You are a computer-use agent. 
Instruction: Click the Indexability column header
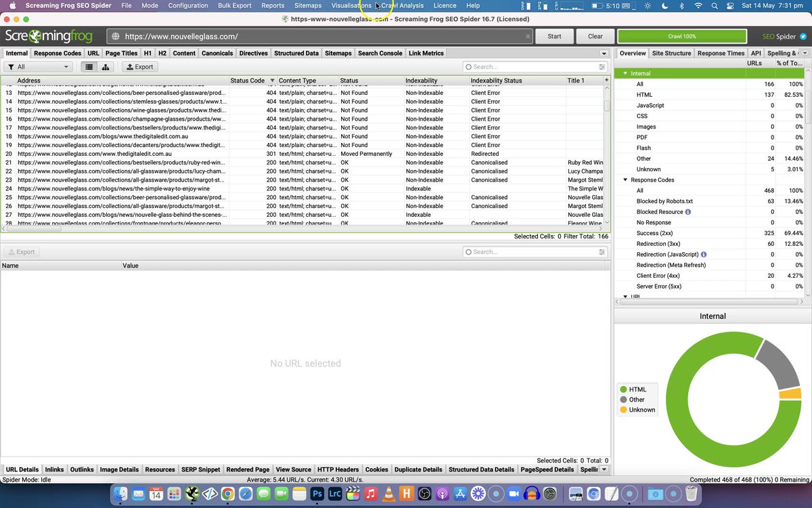point(436,81)
